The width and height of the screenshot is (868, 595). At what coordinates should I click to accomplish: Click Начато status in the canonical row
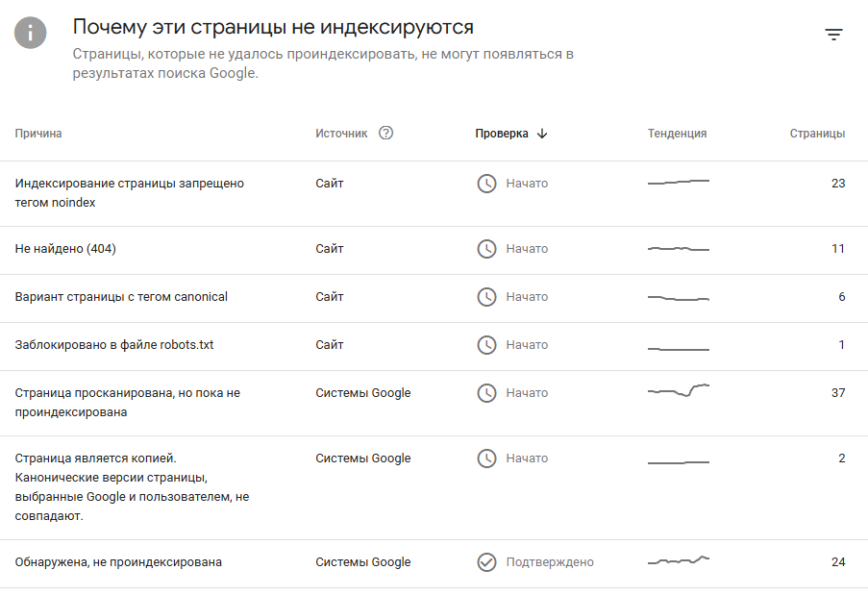[527, 297]
